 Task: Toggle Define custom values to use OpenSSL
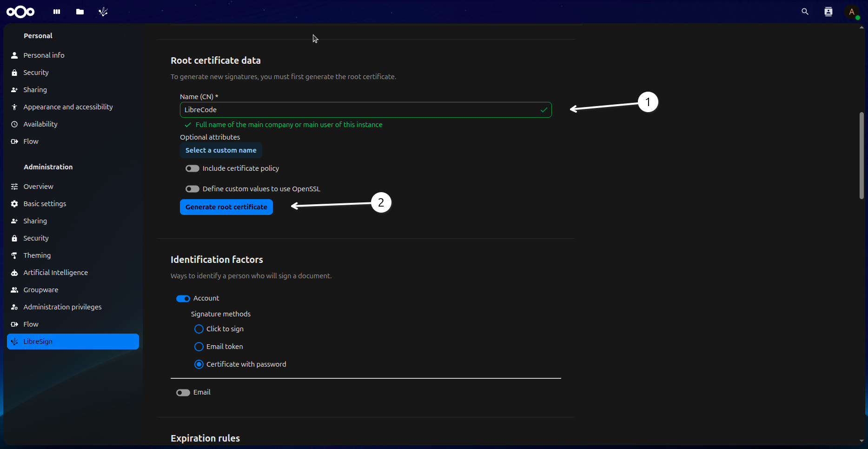coord(192,189)
